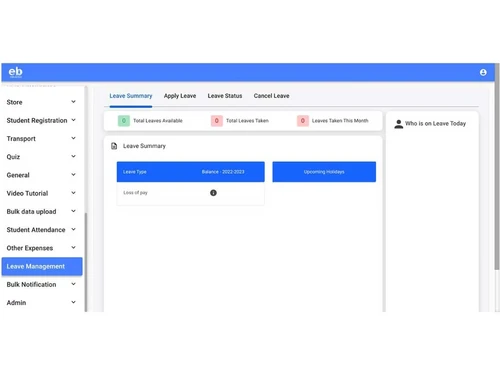Expand the Student Registration chevron
The height and width of the screenshot is (375, 500).
pos(73,120)
